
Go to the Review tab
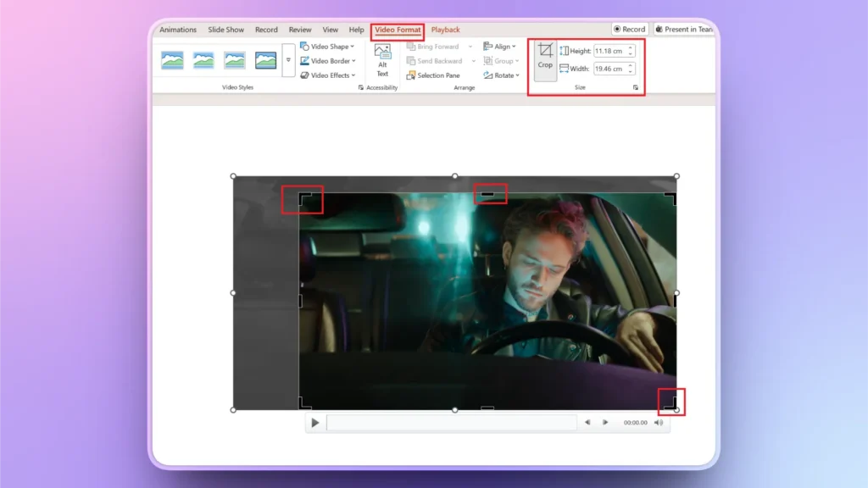pos(300,30)
